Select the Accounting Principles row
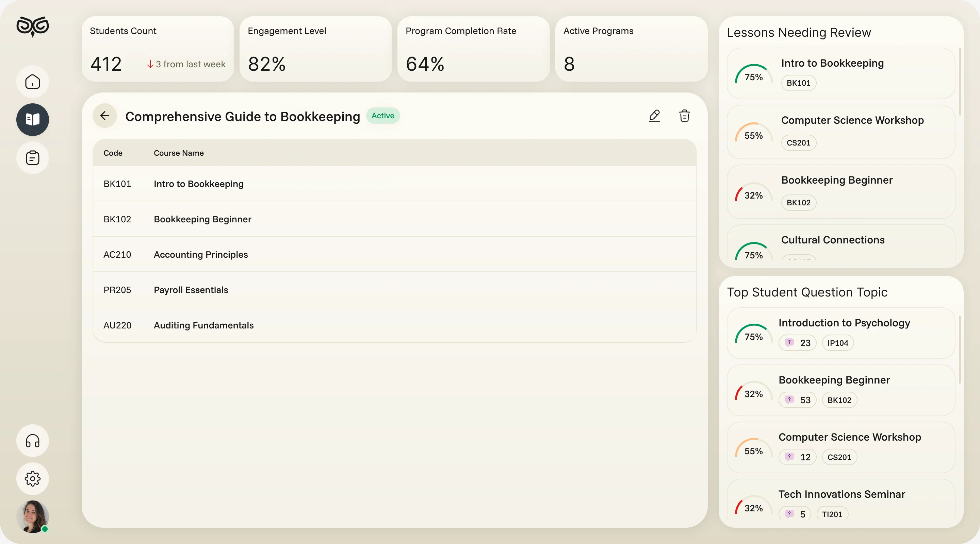Viewport: 980px width, 544px height. [394, 254]
